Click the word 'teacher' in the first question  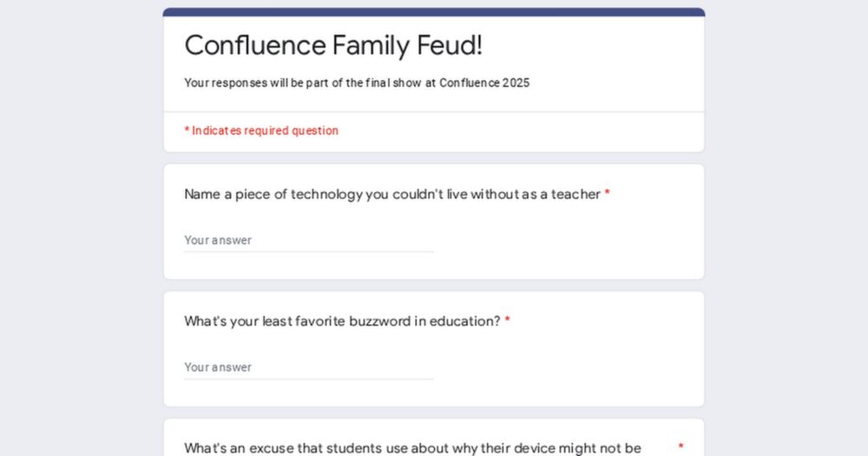[575, 195]
